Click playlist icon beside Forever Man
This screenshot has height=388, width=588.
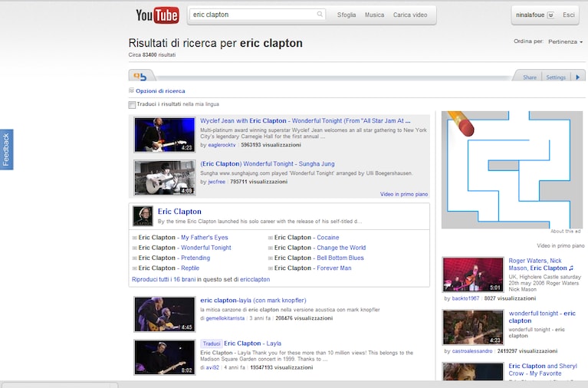(x=271, y=268)
